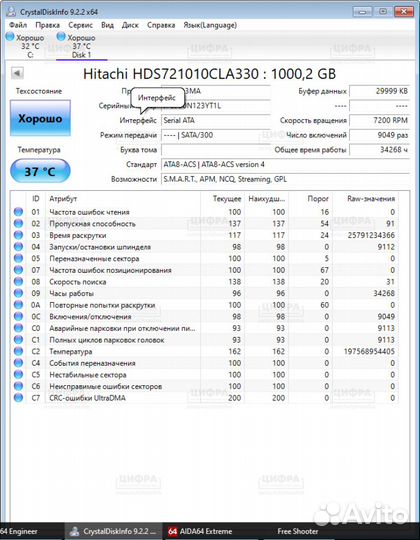
Task: Click the 37 °C temperature indicator
Action: point(40,171)
